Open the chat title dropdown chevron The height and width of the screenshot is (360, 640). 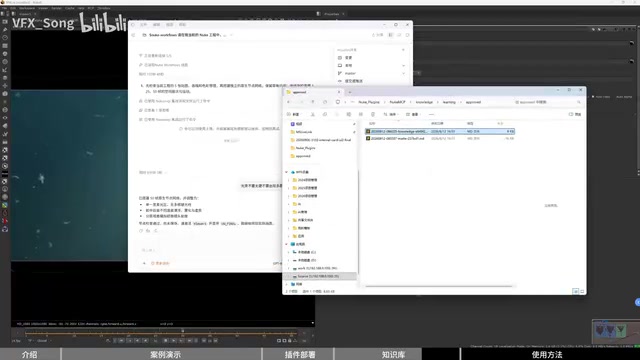tap(231, 35)
